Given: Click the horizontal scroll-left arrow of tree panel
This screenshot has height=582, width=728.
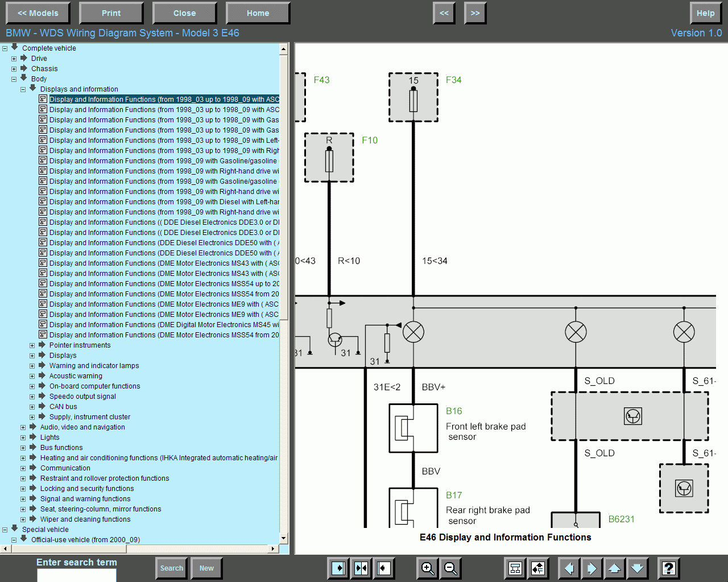Looking at the screenshot, I should [5, 548].
